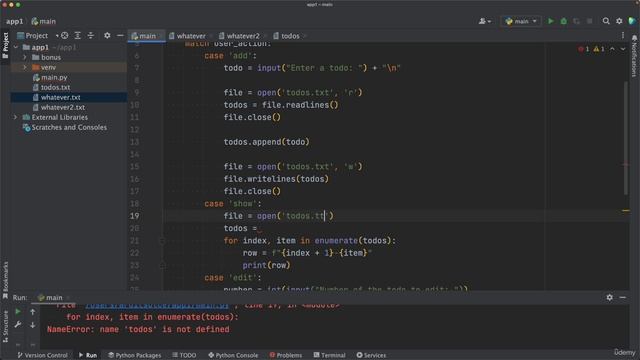Go to next highlighted error arrow

coord(623,49)
